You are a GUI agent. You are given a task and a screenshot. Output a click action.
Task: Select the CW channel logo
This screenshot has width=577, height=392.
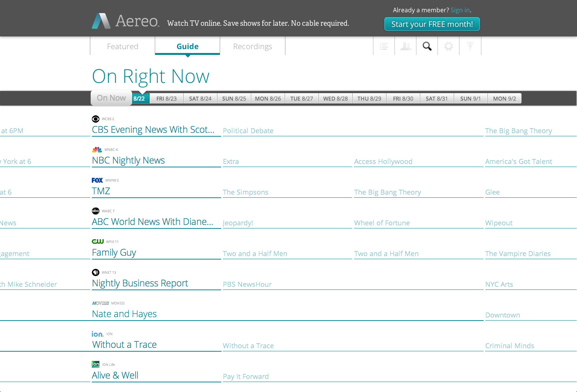tap(98, 241)
